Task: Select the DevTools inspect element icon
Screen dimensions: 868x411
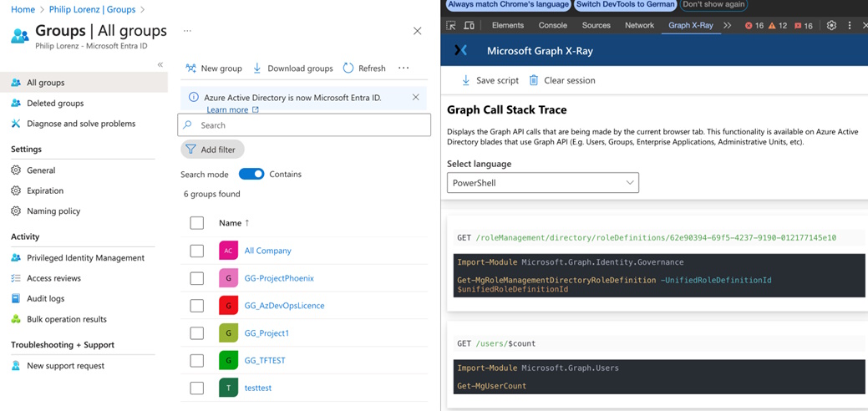Action: [x=451, y=26]
